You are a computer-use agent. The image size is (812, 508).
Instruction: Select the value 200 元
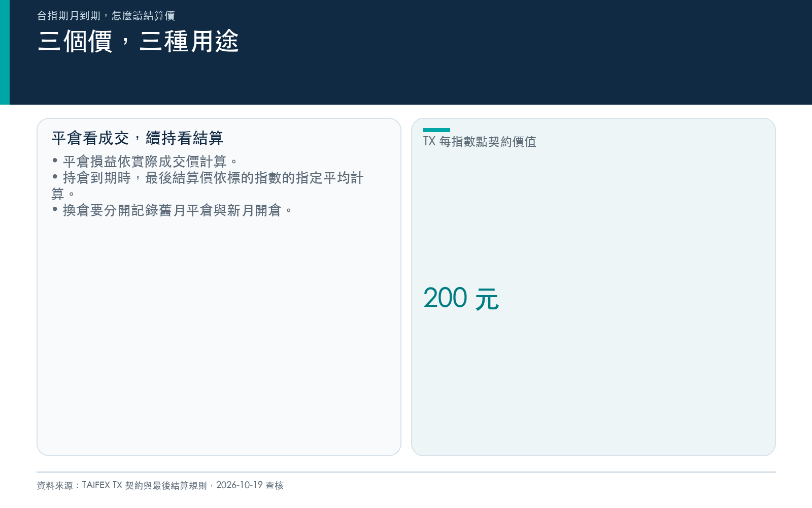461,298
